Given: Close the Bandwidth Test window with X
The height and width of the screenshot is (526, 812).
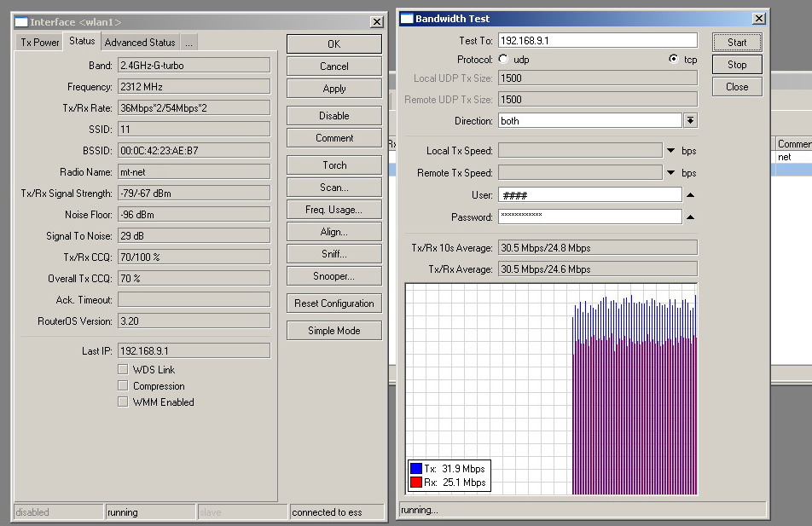Looking at the screenshot, I should tap(758, 19).
